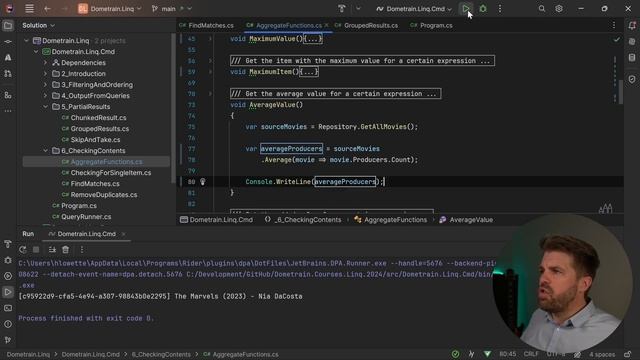This screenshot has width=640, height=360.
Task: Toggle scroll to end in console
Action: (x=52, y=249)
